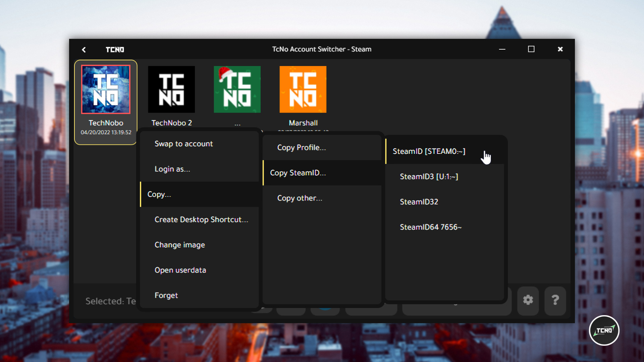Viewport: 644px width, 362px height.
Task: Open help using the question mark icon
Action: tap(555, 301)
